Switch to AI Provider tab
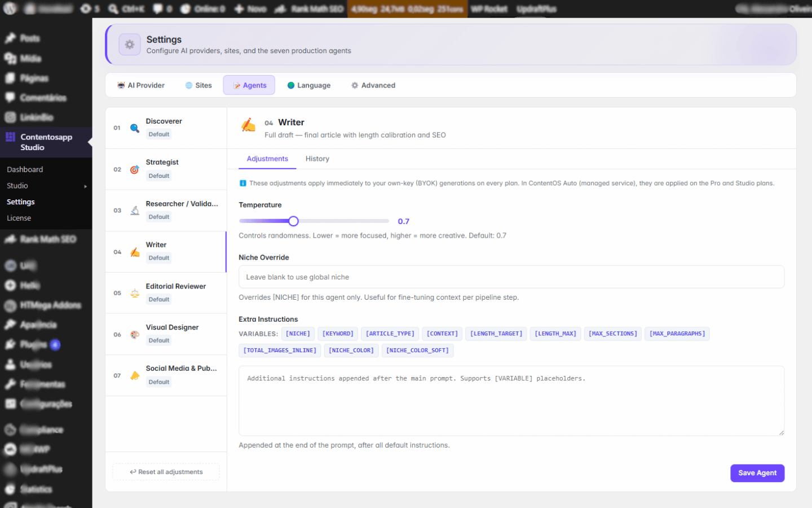 141,85
